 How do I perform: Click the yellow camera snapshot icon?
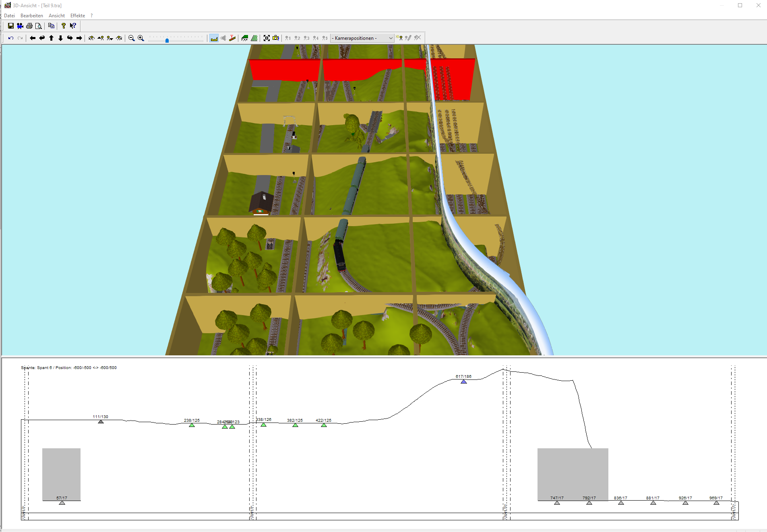click(276, 38)
